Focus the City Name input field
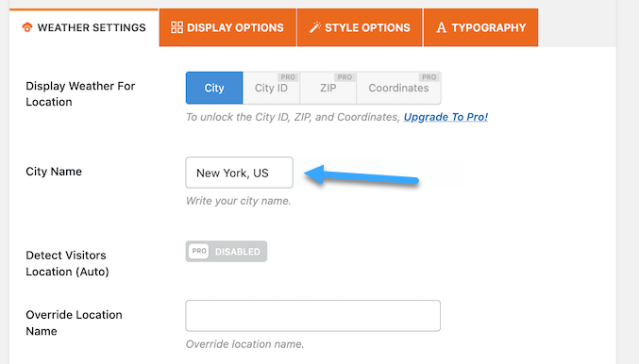Viewport: 639px width, 364px height. click(239, 173)
